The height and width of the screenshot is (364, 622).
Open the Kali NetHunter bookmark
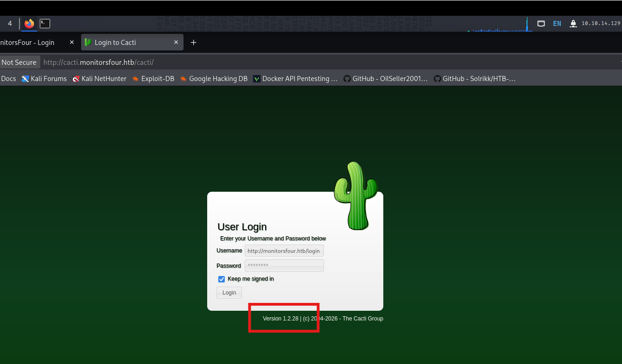point(99,79)
